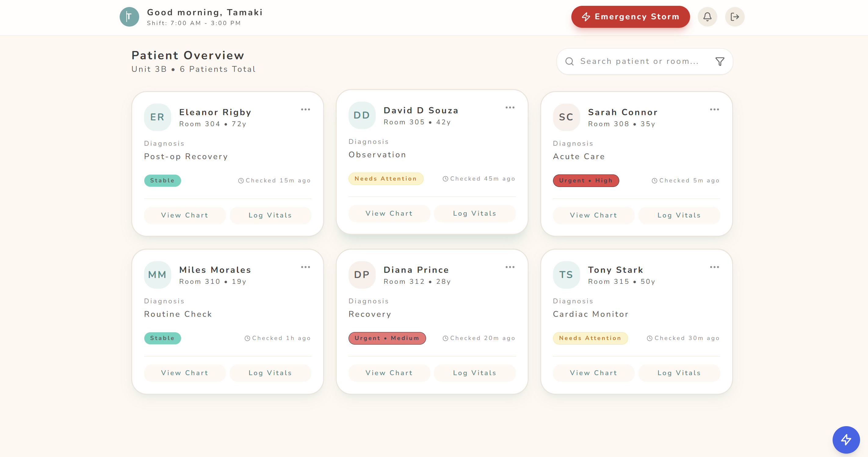This screenshot has height=457, width=868.
Task: Click Tamaki's profile avatar
Action: pos(129,16)
